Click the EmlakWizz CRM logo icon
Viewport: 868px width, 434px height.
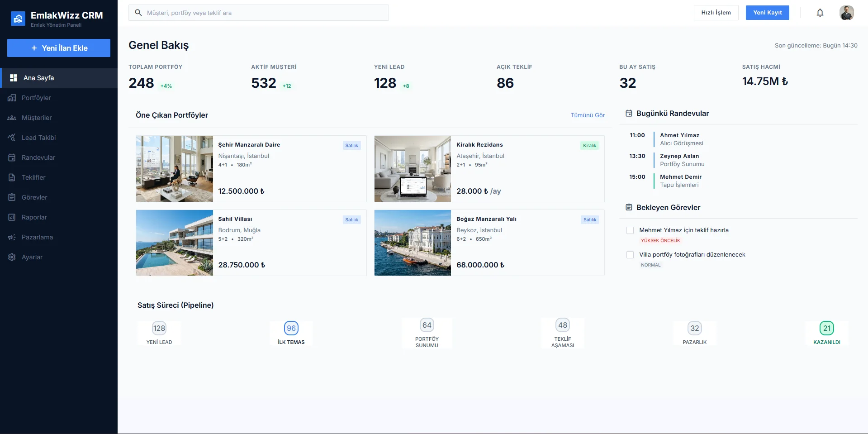[18, 19]
